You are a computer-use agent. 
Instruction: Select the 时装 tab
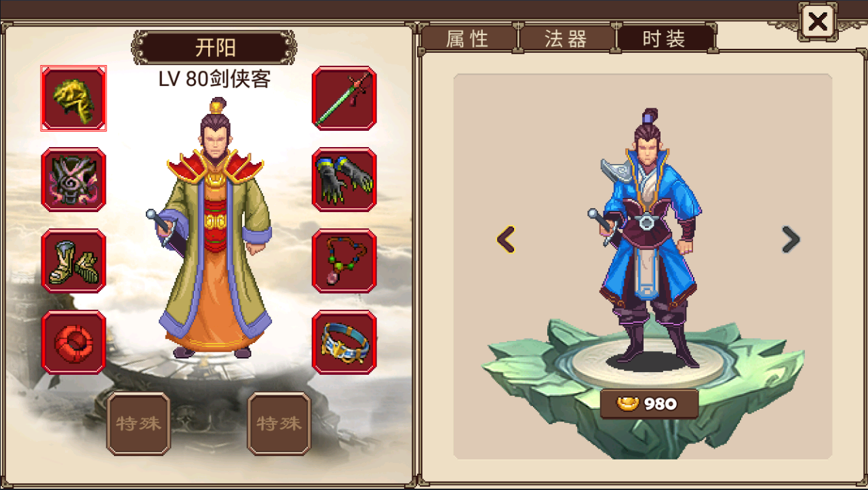(x=665, y=39)
